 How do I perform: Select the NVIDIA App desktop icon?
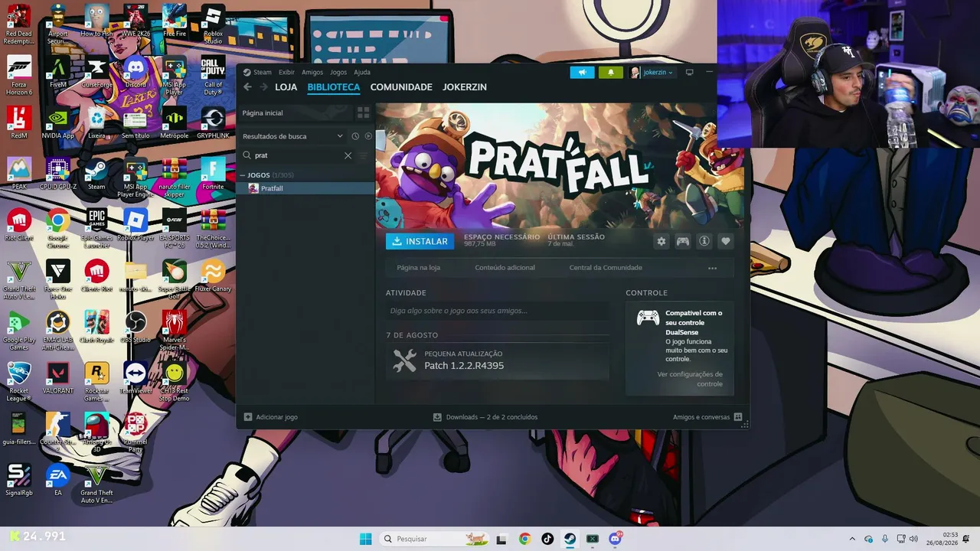click(57, 124)
